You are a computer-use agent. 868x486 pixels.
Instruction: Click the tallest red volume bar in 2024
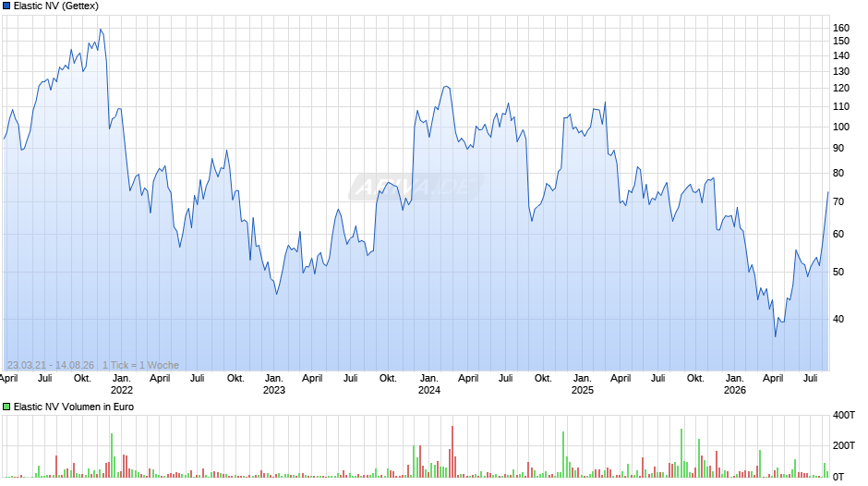click(x=452, y=452)
